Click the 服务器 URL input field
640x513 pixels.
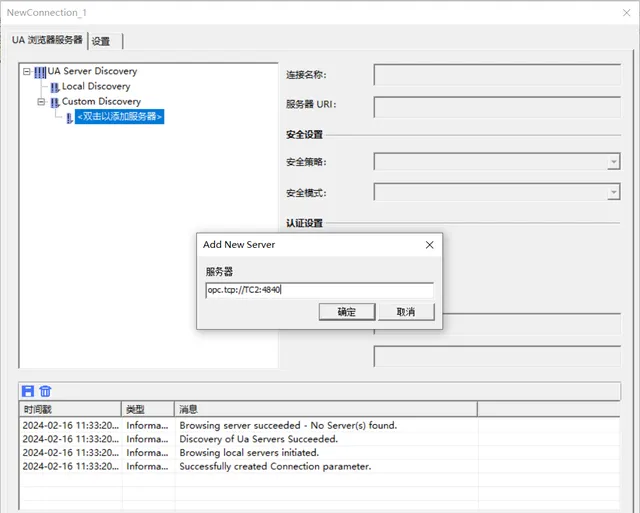(320, 290)
